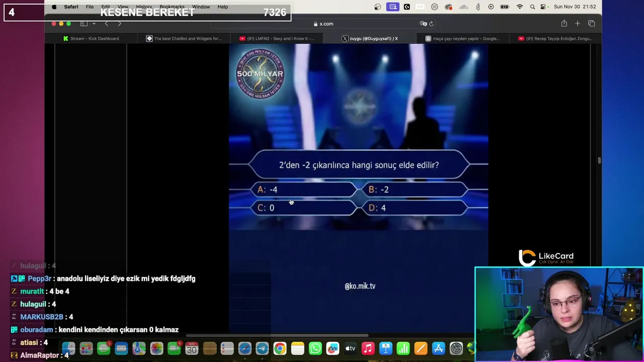Open the Safari menu in menu bar
The width and height of the screenshot is (644, 362).
tap(71, 7)
